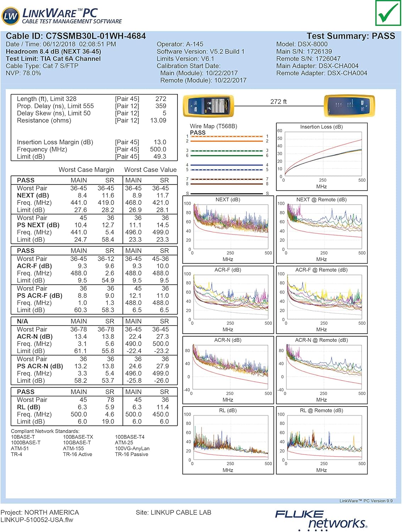Open the NEXT (dB) graph

[x=228, y=229]
